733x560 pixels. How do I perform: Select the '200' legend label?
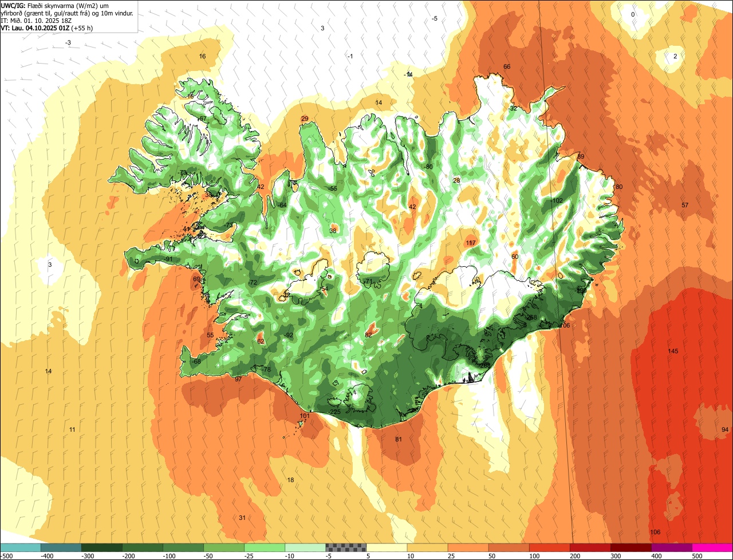pyautogui.click(x=574, y=556)
